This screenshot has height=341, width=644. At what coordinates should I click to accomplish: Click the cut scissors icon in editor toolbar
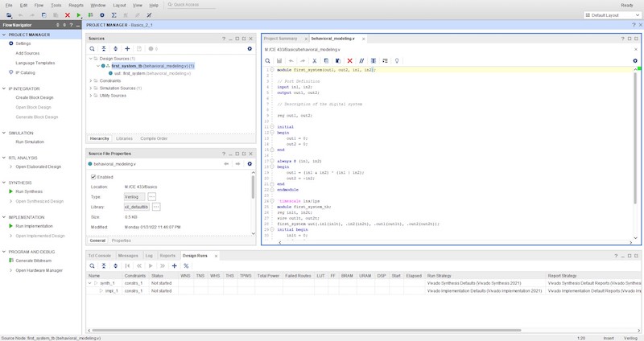pos(315,60)
